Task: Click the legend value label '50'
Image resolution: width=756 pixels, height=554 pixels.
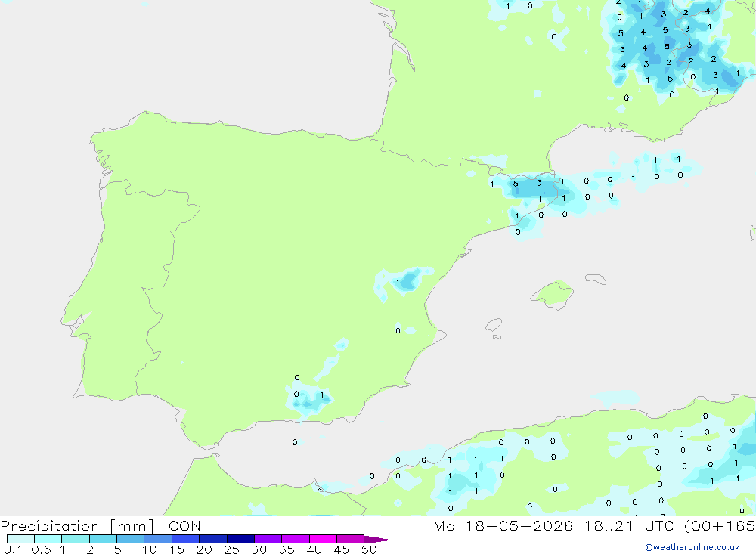Action: click(x=369, y=549)
